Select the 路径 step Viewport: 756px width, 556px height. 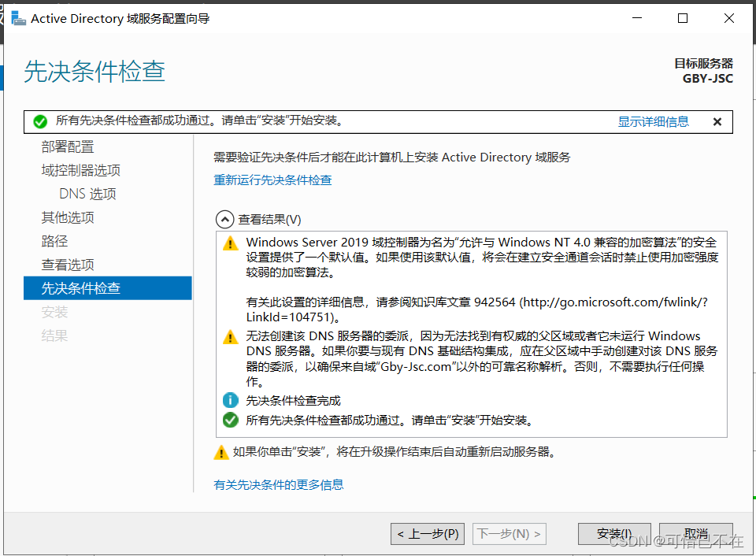coord(54,241)
